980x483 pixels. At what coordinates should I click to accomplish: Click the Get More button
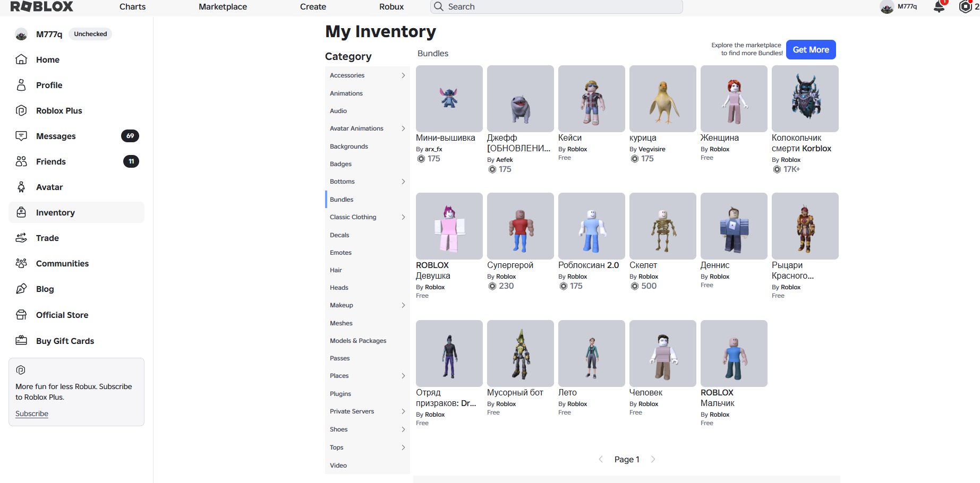point(811,49)
